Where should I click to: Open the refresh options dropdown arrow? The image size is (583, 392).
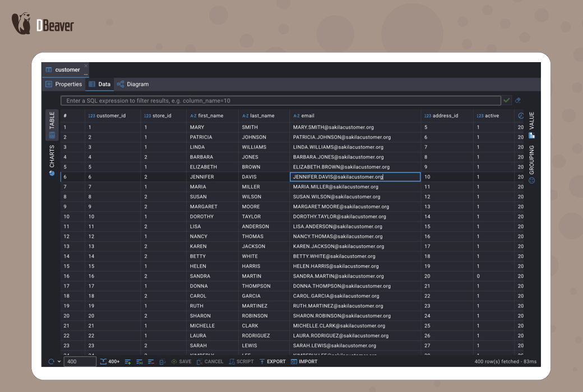[x=59, y=362]
